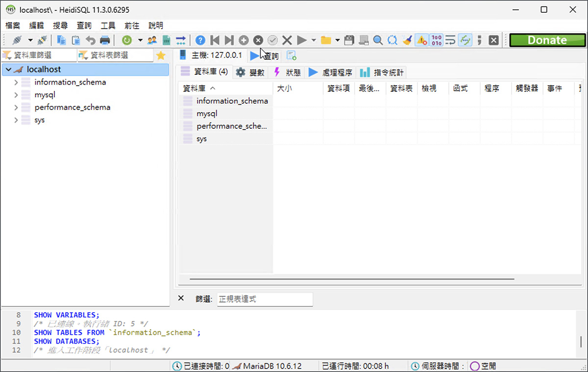Image resolution: width=588 pixels, height=372 pixels.
Task: Click the copy toolbar icon
Action: (62, 40)
